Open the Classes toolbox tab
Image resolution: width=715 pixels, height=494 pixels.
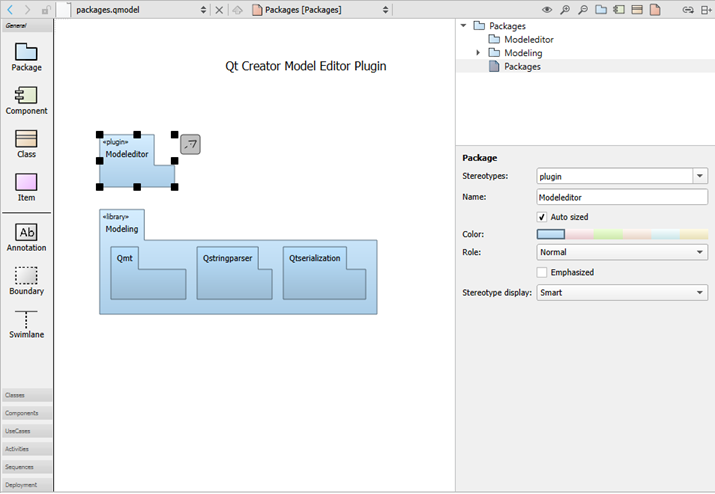[x=26, y=395]
